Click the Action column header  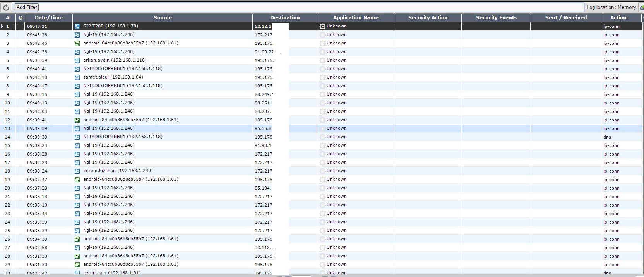pos(618,18)
